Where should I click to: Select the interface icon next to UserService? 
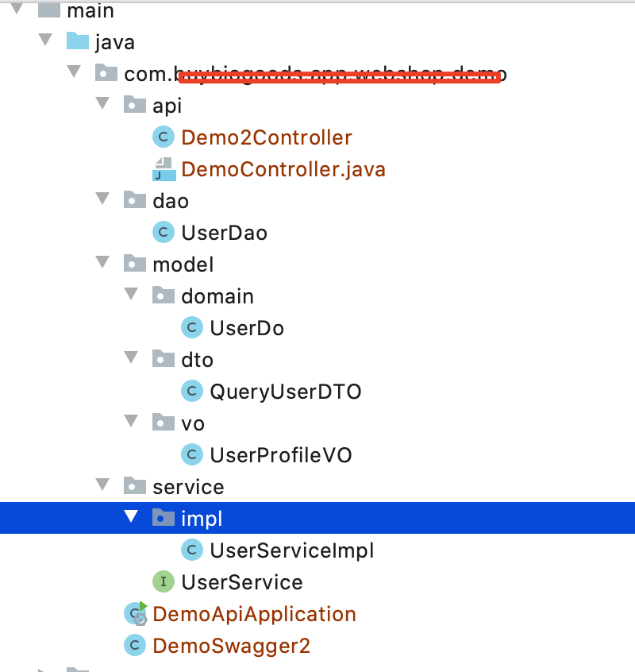click(163, 581)
